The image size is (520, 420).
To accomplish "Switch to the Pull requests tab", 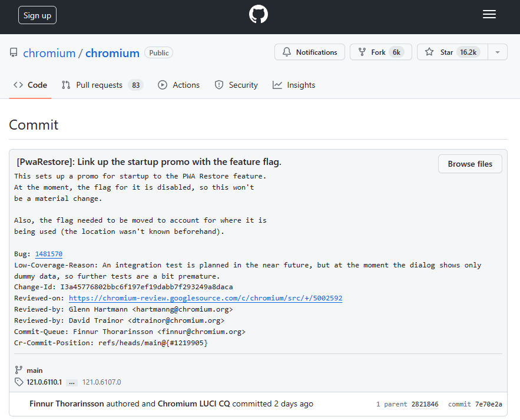I will [102, 85].
